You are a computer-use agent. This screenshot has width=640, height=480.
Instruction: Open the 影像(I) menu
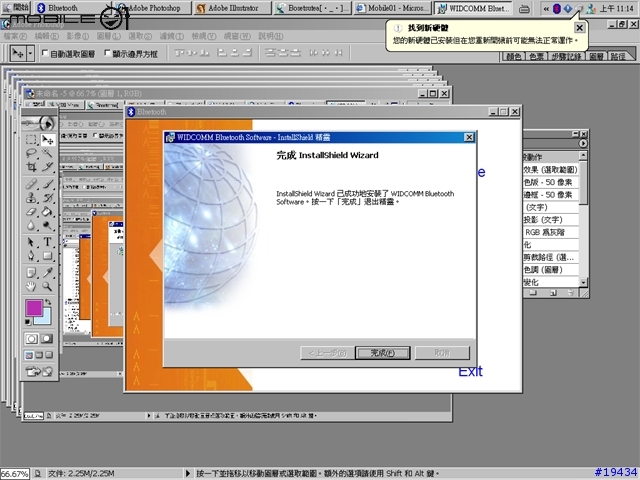coord(78,36)
